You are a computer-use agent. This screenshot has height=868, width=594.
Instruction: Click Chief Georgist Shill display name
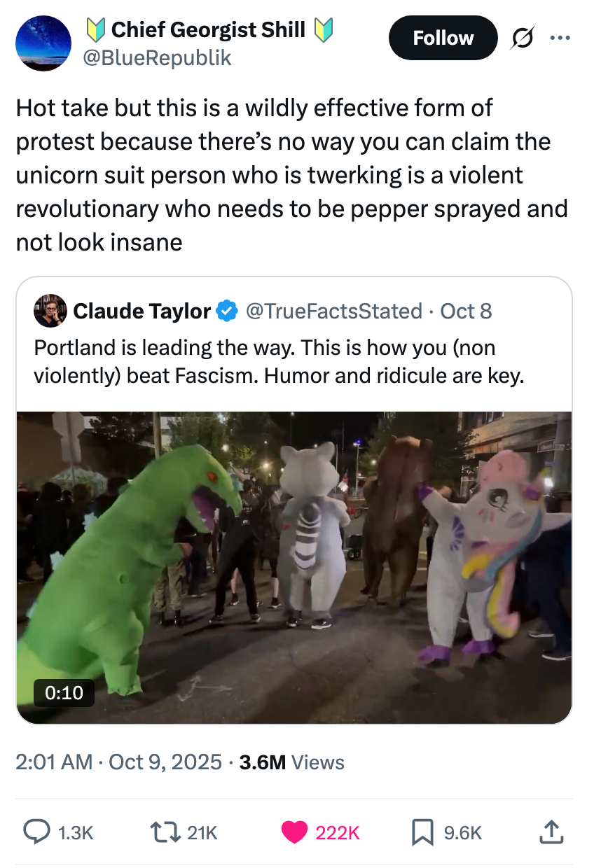[208, 29]
